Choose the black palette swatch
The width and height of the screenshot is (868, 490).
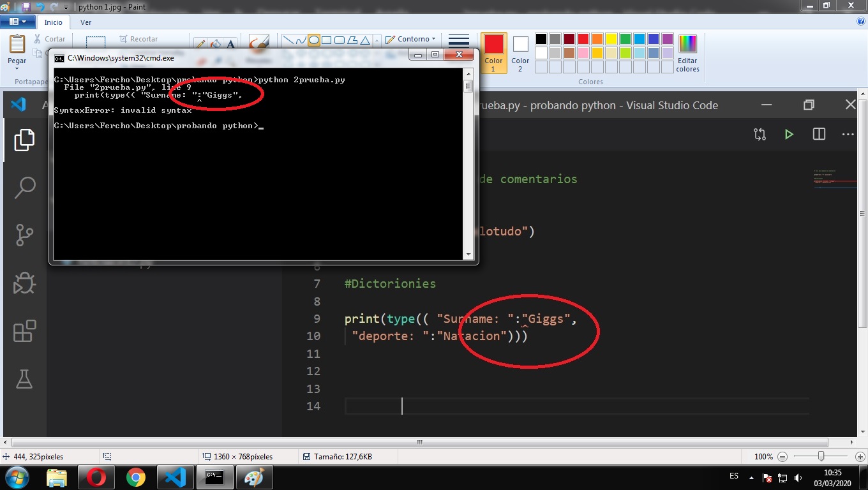541,39
